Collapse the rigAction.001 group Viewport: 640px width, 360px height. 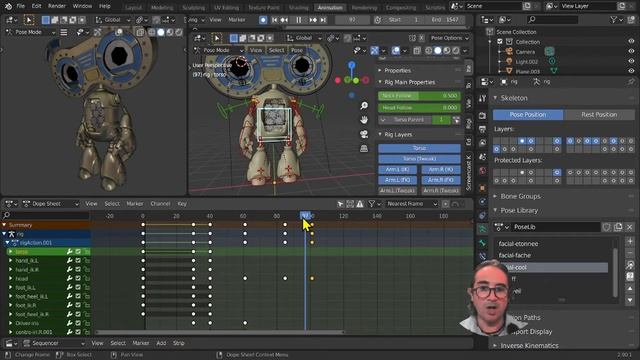7,243
